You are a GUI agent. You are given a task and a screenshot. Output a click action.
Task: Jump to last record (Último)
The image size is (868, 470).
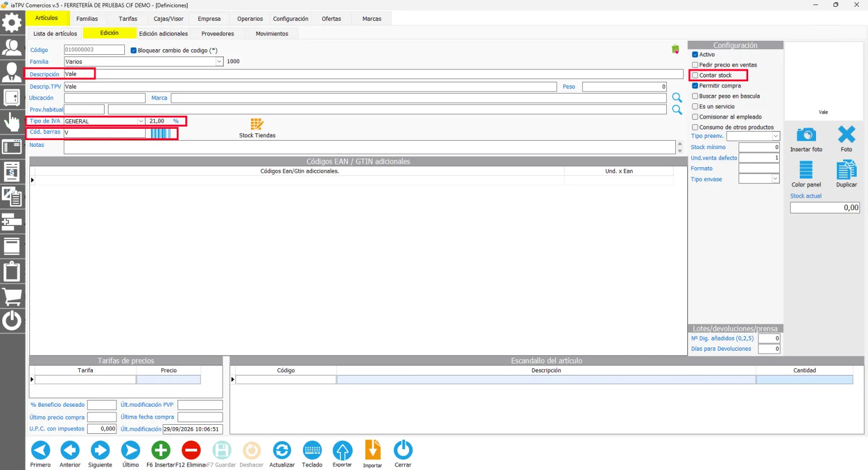click(131, 450)
